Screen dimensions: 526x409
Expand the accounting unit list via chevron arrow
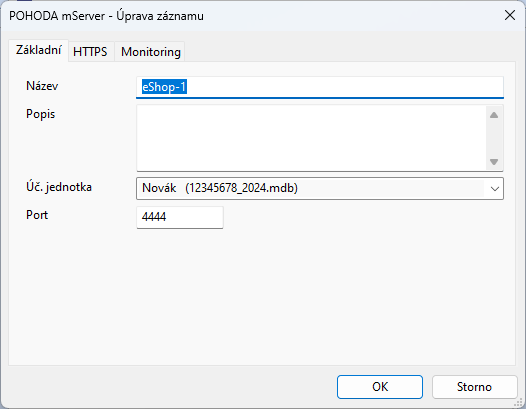click(494, 189)
